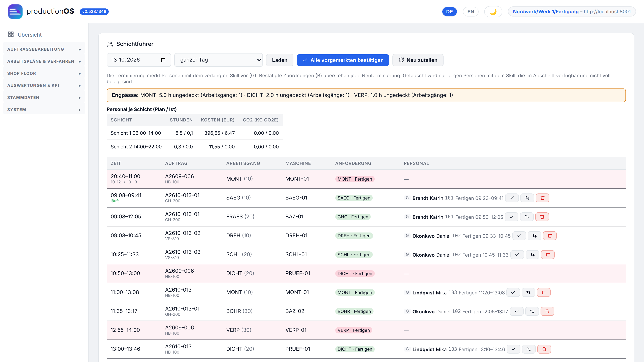
Task: Confirm Lindqvist Mika on 13:00–13:46 DICHT row
Action: 514,349
